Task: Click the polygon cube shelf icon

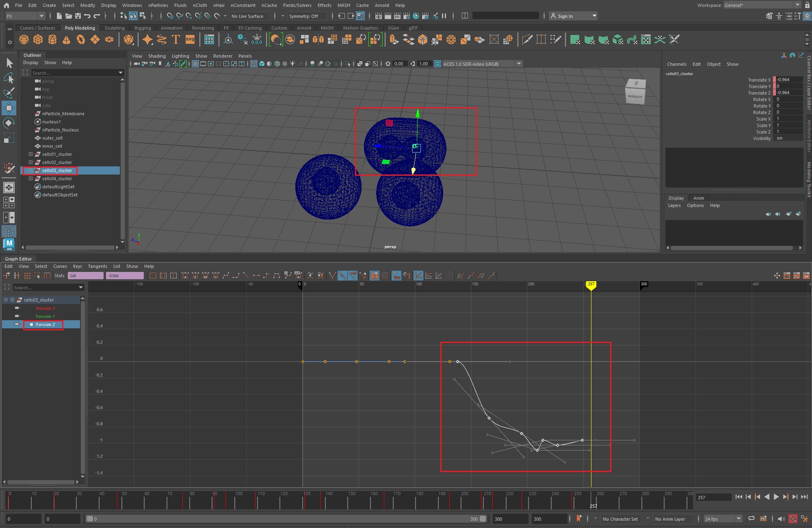Action: (x=38, y=39)
